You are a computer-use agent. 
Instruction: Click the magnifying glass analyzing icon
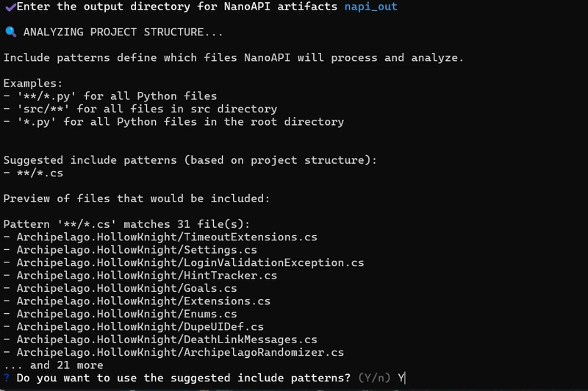tap(11, 32)
